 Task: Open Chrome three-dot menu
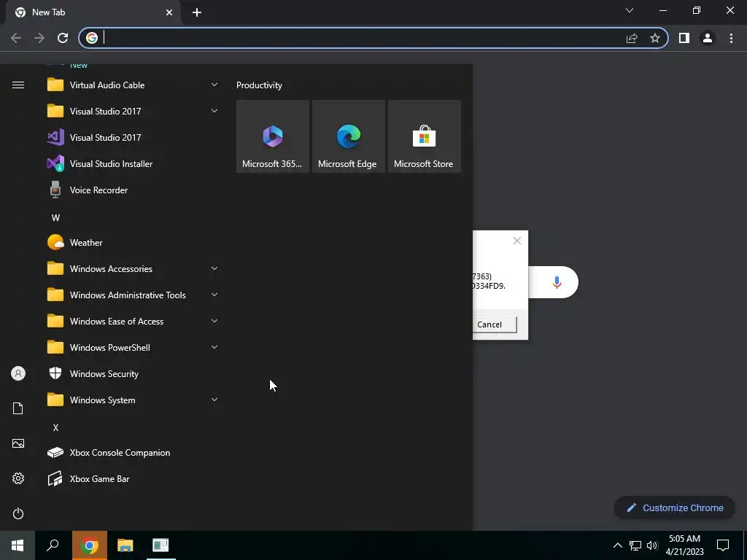tap(731, 38)
